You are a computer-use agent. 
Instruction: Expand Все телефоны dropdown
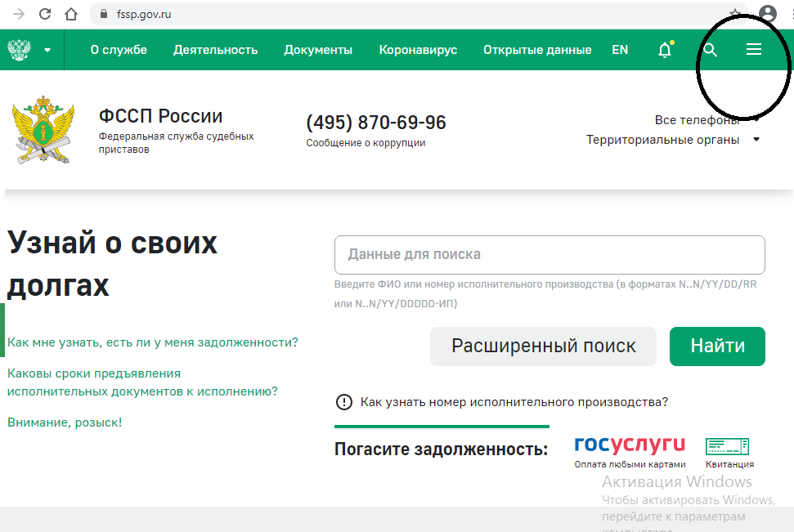click(707, 120)
